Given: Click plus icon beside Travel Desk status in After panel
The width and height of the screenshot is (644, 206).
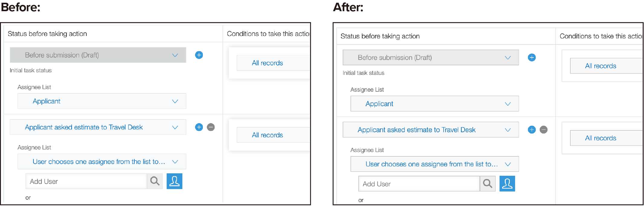Looking at the screenshot, I should (532, 130).
